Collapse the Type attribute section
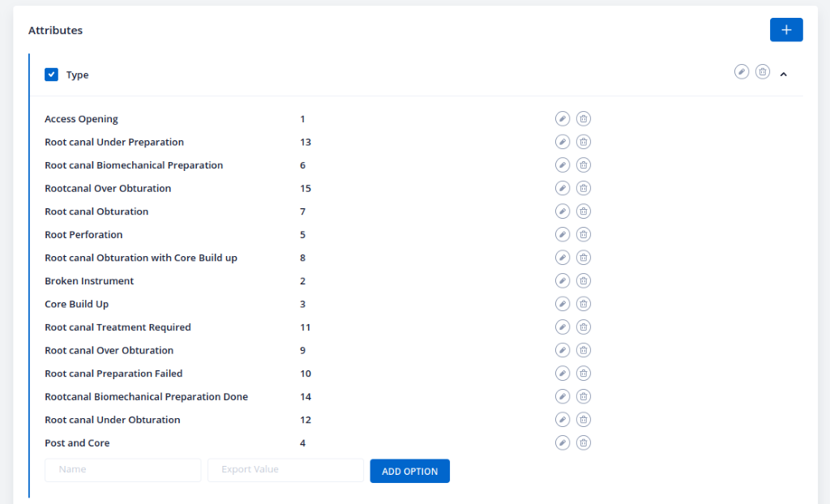Viewport: 830px width, 504px height. (x=784, y=74)
